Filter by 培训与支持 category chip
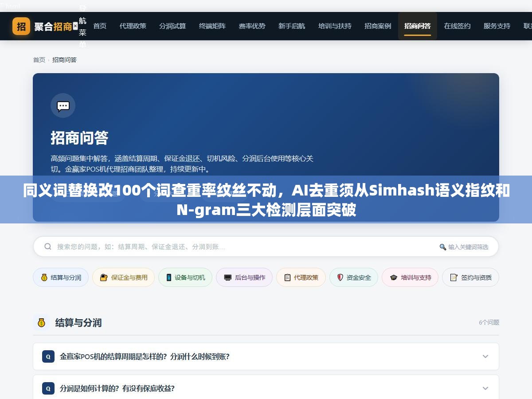532x399 pixels. pyautogui.click(x=410, y=278)
